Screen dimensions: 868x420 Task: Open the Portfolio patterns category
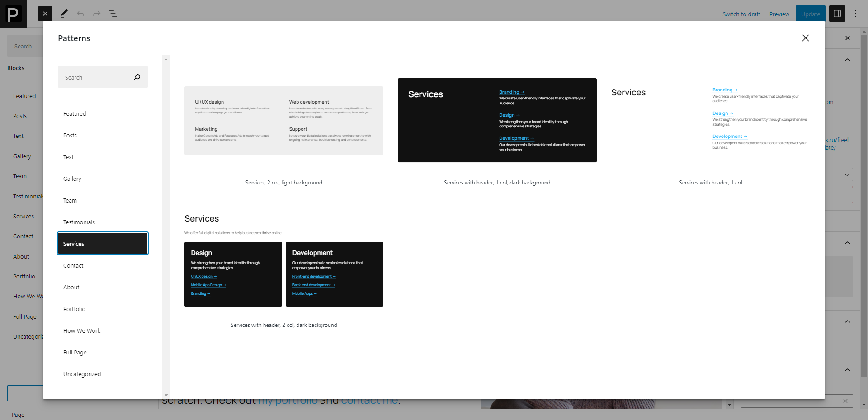coord(74,309)
